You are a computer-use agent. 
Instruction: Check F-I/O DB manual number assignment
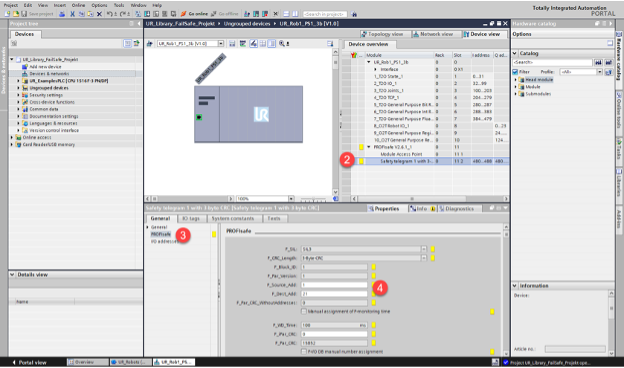pos(304,352)
